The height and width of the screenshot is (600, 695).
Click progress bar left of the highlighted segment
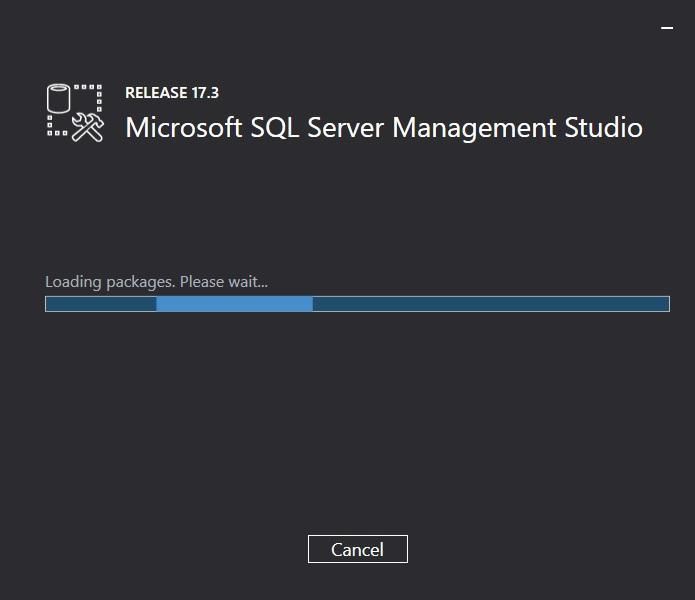coord(101,304)
